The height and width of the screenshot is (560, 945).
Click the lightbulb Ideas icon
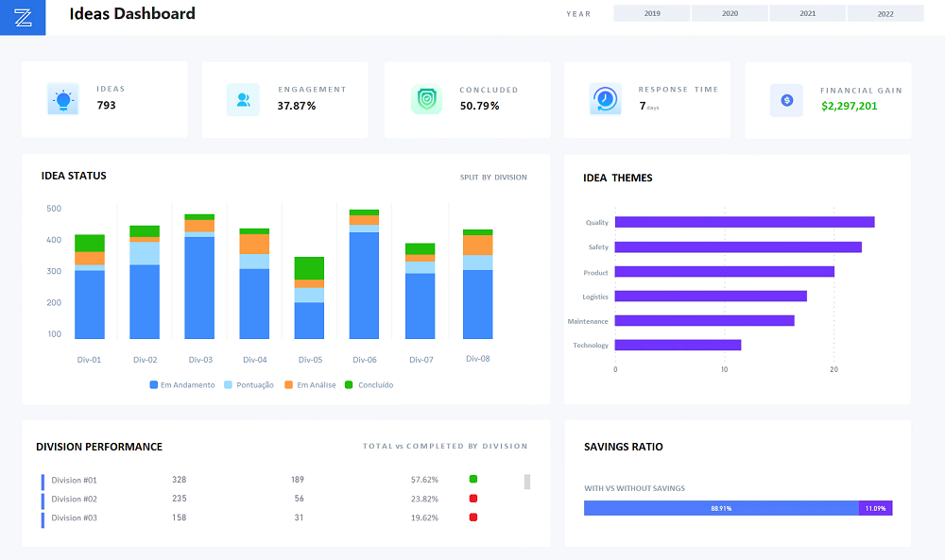(x=62, y=99)
